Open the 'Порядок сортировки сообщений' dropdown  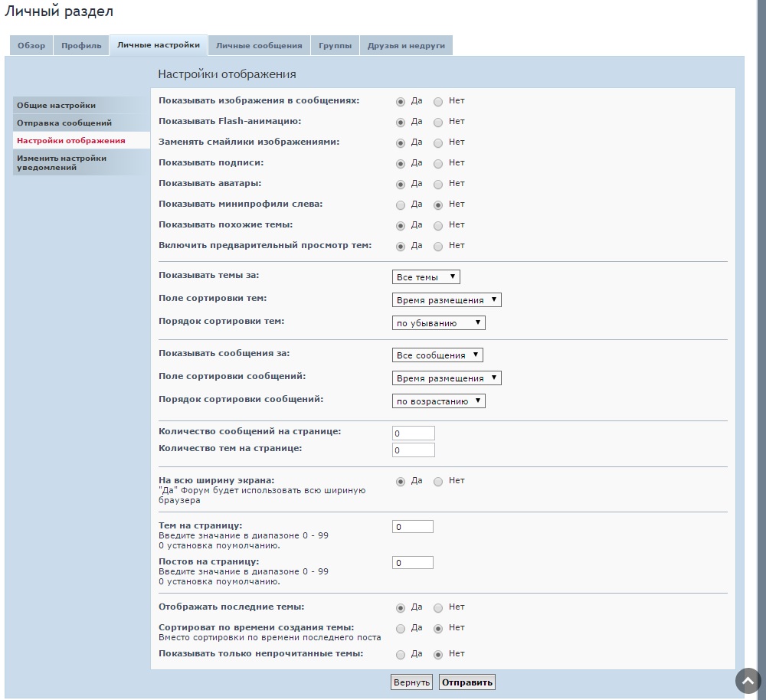[x=438, y=401]
